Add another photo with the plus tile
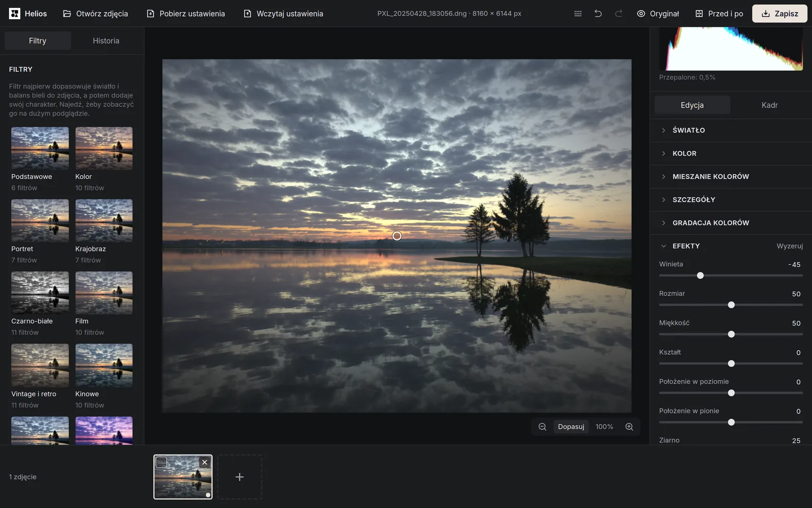The image size is (812, 508). (x=240, y=477)
